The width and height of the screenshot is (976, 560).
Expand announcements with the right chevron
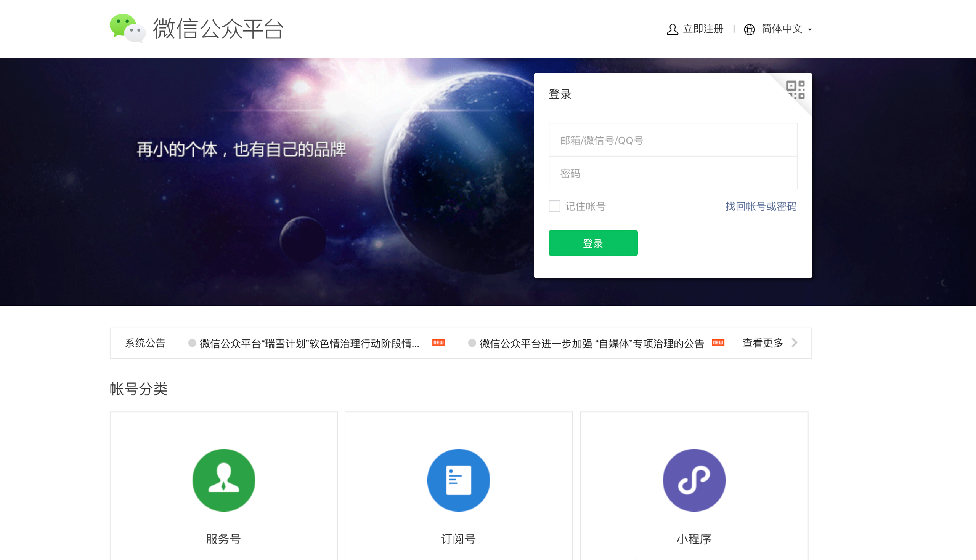795,342
